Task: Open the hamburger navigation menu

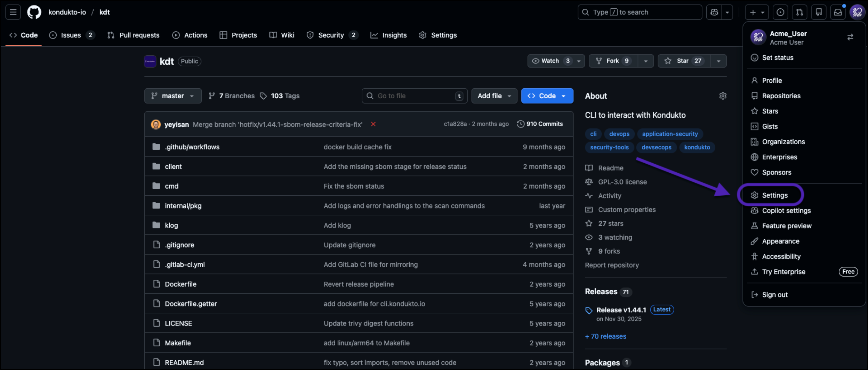Action: click(x=13, y=12)
